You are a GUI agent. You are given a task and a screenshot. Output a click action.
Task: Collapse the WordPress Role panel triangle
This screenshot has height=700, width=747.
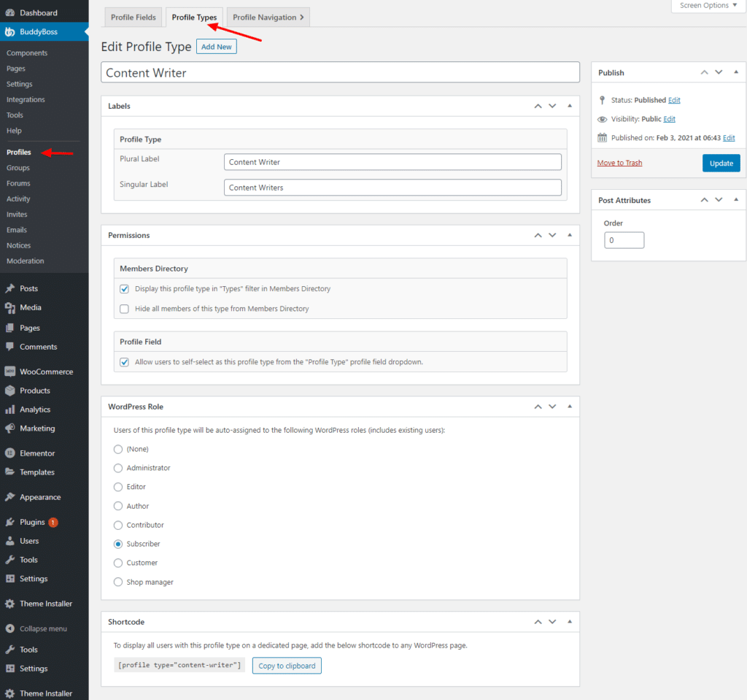click(x=570, y=407)
